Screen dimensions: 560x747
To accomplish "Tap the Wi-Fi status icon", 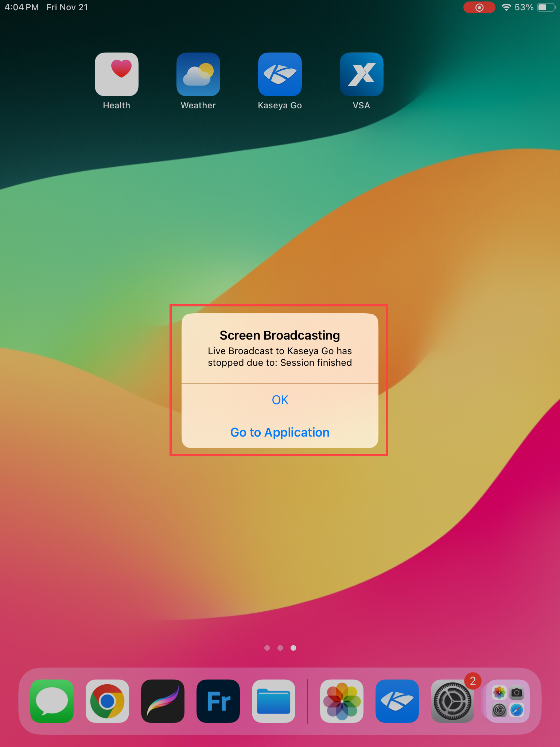I will (x=506, y=7).
